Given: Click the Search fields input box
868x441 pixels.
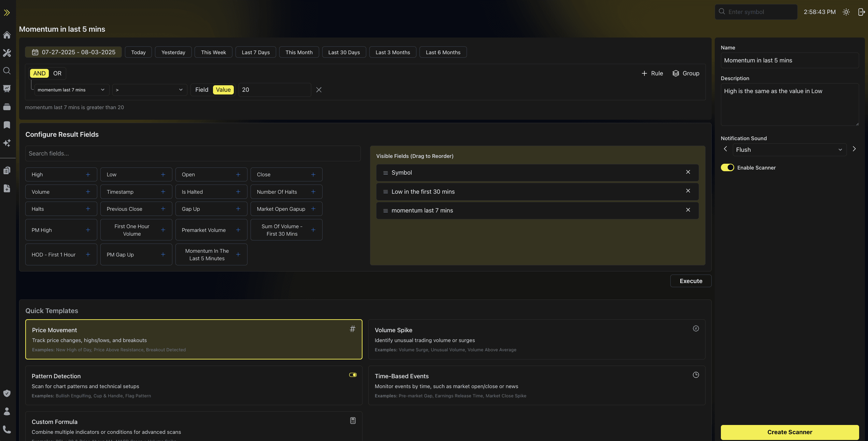Looking at the screenshot, I should 193,153.
